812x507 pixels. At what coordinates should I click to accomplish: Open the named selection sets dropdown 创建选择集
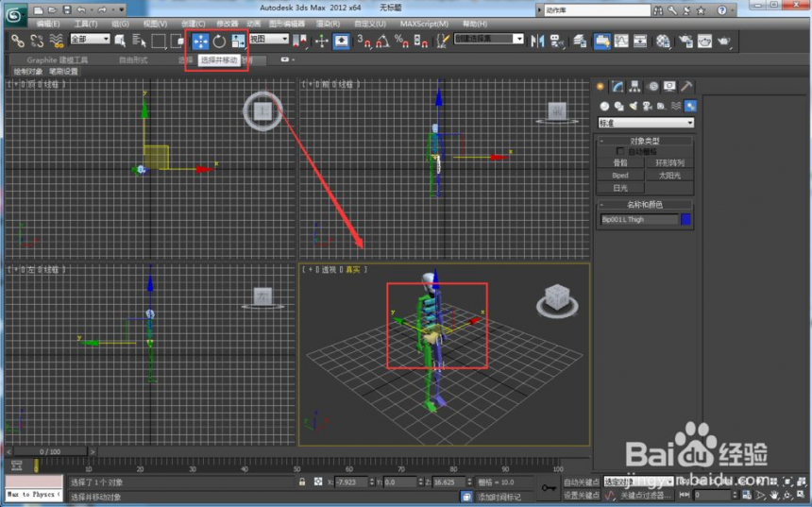point(489,39)
